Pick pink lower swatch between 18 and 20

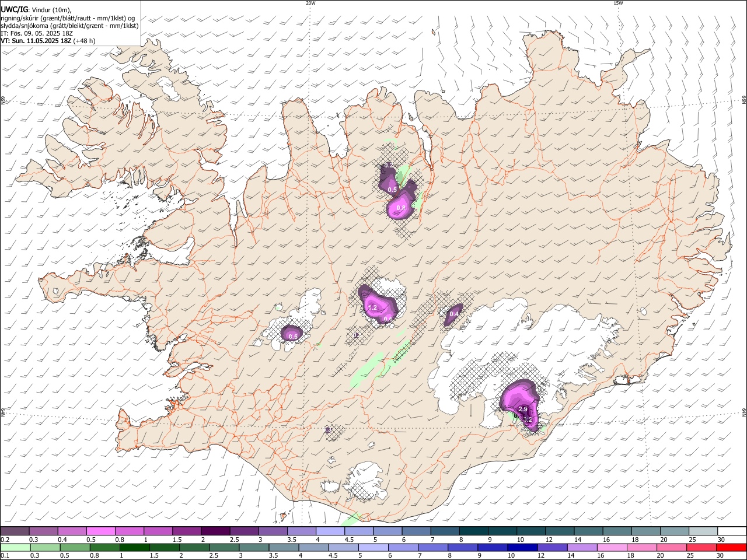[x=642, y=548]
